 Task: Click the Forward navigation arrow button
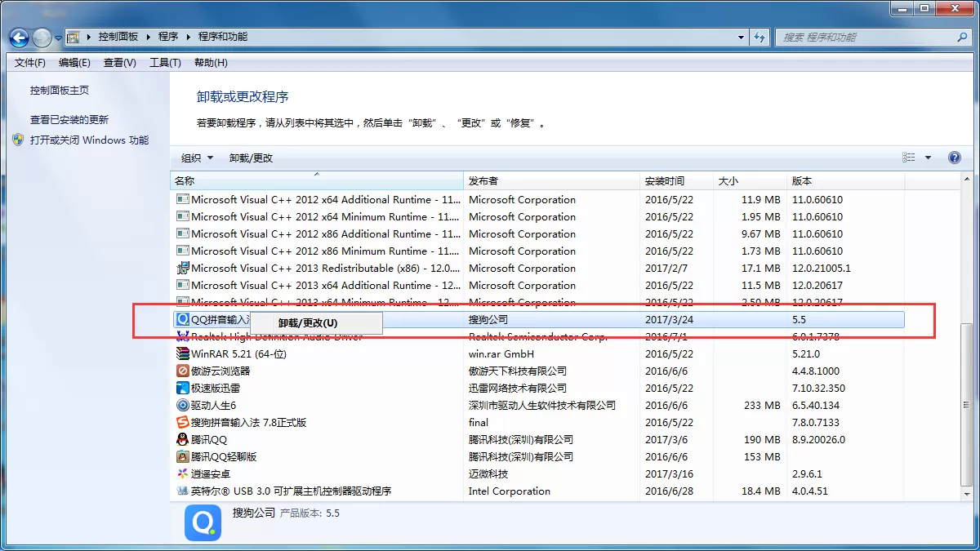click(x=42, y=38)
